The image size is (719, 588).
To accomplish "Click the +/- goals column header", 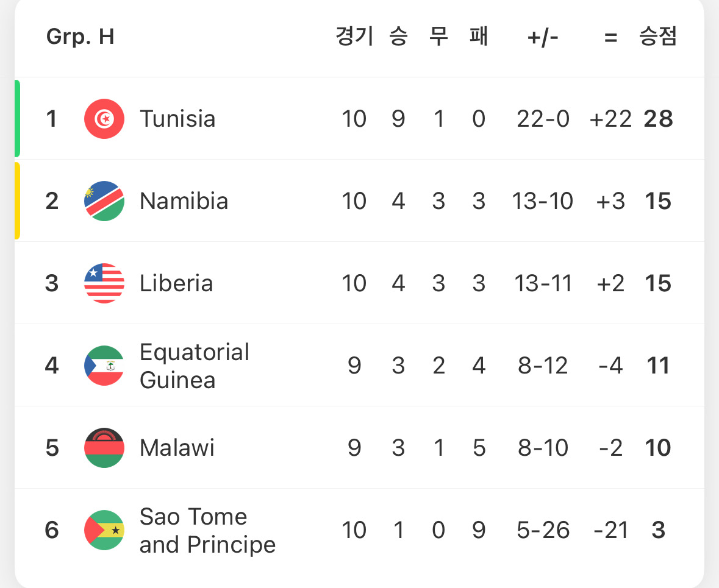I will (x=543, y=38).
